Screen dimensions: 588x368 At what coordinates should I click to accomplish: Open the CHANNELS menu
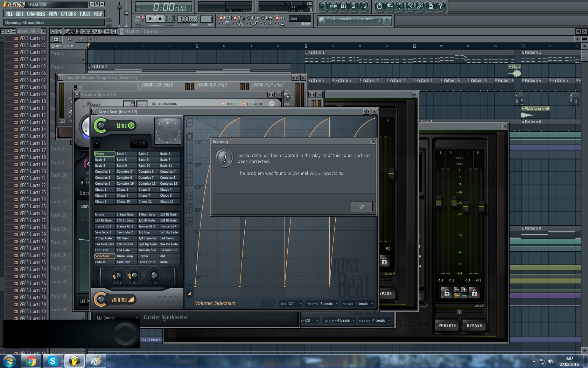pyautogui.click(x=36, y=14)
